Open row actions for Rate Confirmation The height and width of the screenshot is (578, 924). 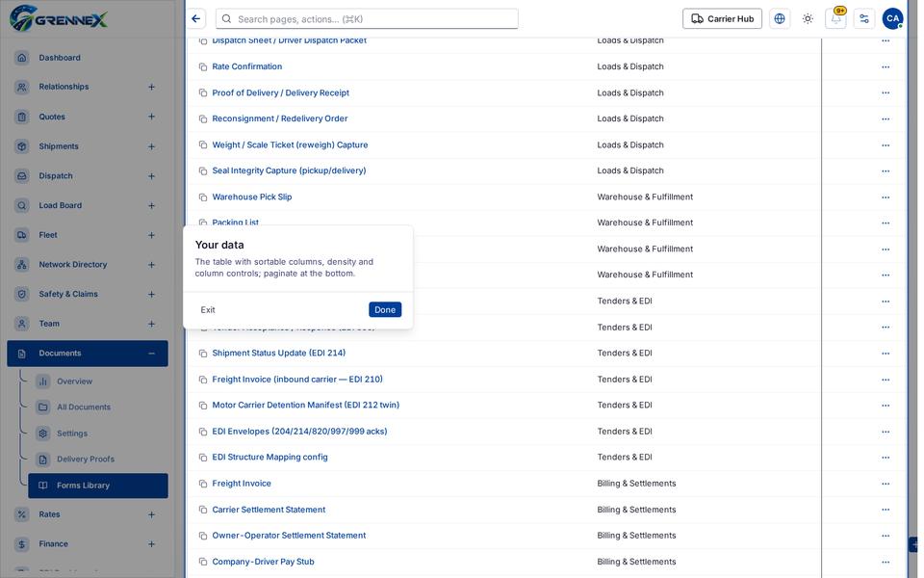point(885,66)
